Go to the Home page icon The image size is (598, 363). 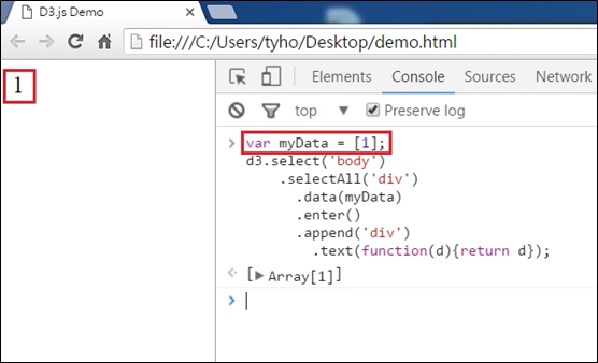104,41
